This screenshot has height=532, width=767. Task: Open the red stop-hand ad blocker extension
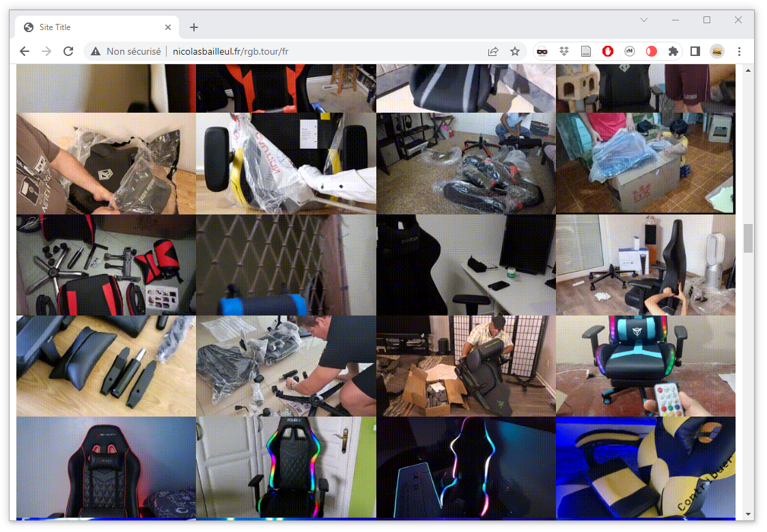point(607,51)
